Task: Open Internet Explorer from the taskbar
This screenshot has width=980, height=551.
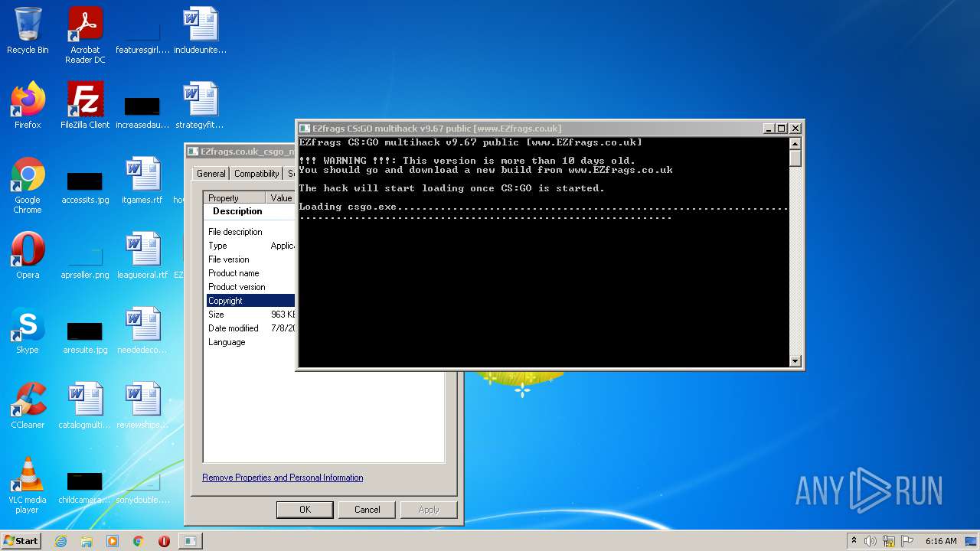Action: point(60,541)
